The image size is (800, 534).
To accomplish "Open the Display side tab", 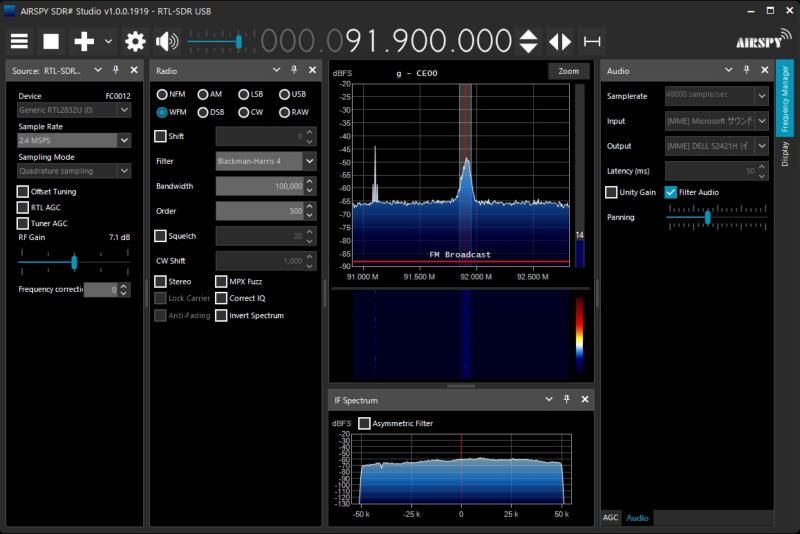I will click(785, 154).
